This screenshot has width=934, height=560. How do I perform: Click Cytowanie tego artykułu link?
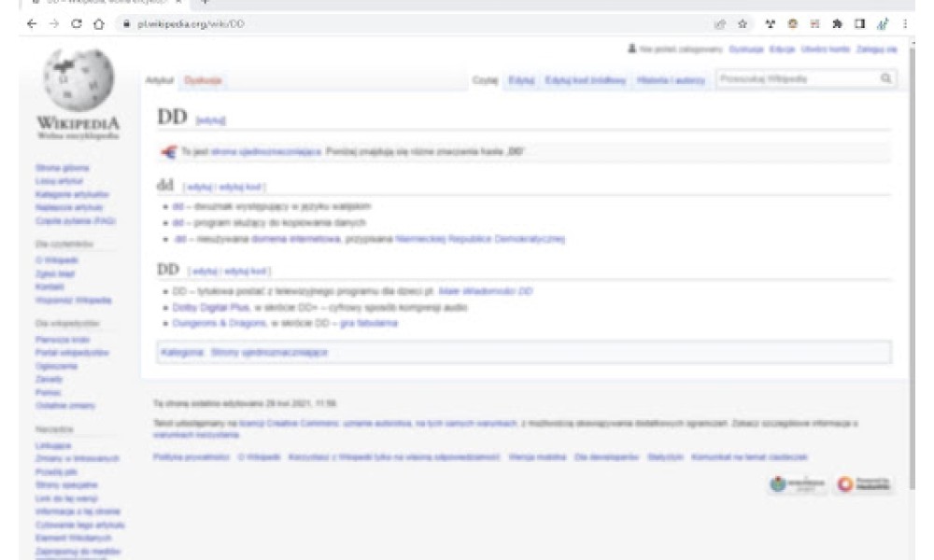[x=80, y=525]
